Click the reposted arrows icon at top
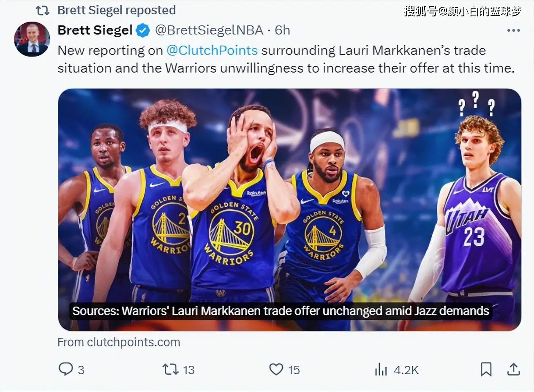Viewport: 534px width, 392px height. 43,10
